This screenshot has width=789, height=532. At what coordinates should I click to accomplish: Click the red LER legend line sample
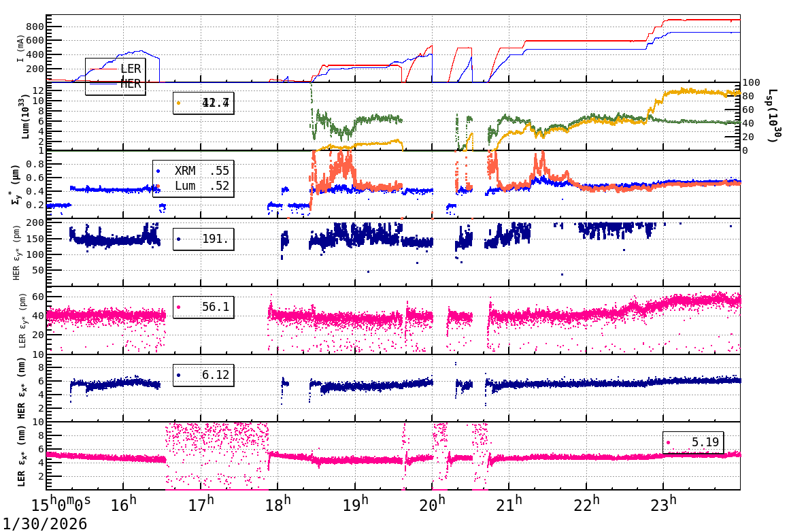pyautogui.click(x=104, y=69)
